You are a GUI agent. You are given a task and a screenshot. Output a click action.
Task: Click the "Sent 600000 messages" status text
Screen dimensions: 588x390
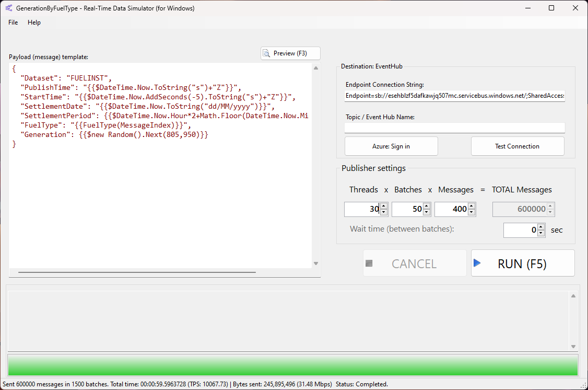coord(55,384)
